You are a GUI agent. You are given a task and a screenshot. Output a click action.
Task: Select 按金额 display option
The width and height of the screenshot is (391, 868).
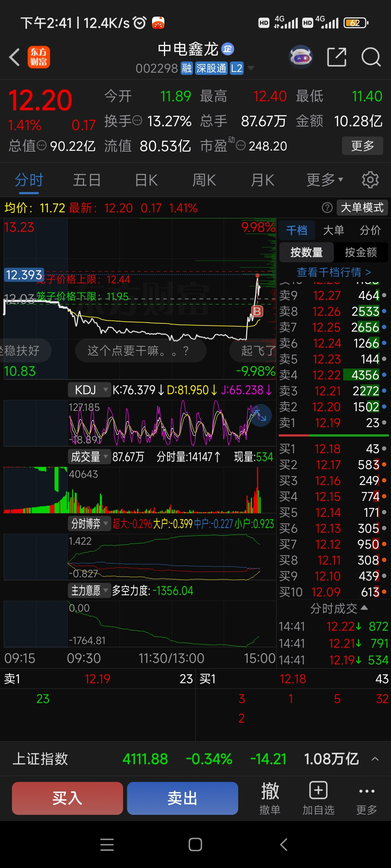click(x=361, y=252)
